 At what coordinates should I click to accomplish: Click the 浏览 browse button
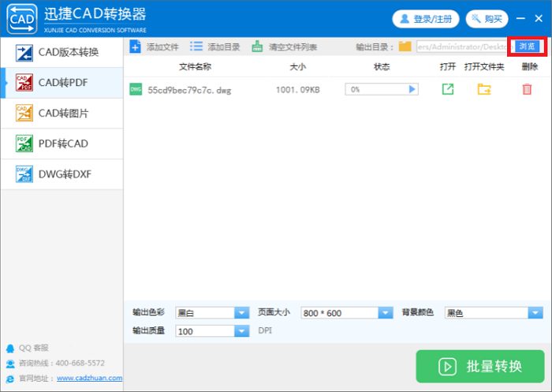pyautogui.click(x=527, y=46)
